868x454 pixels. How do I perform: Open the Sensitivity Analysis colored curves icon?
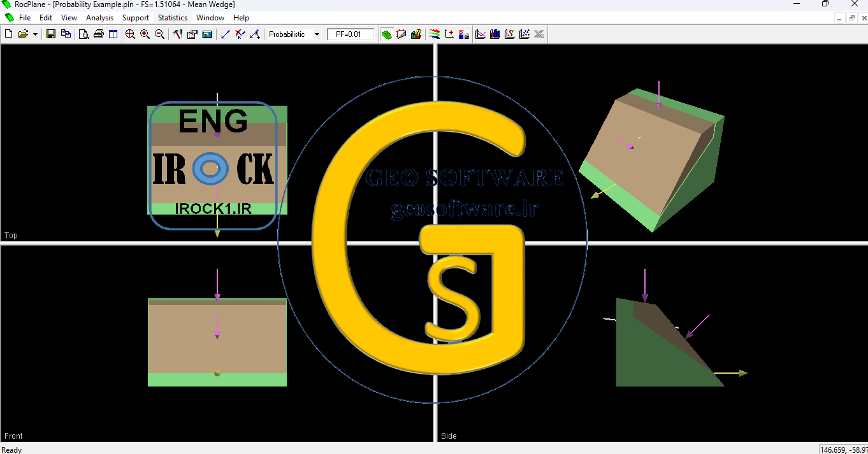(435, 34)
